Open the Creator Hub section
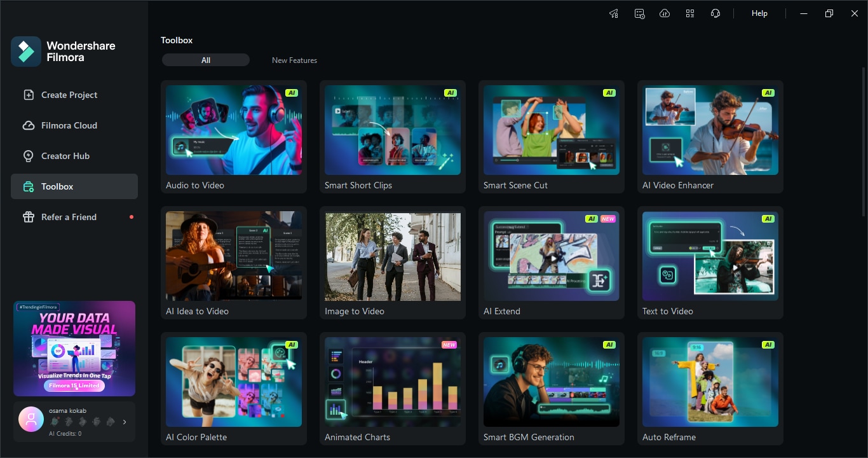Viewport: 868px width, 458px height. [x=74, y=156]
